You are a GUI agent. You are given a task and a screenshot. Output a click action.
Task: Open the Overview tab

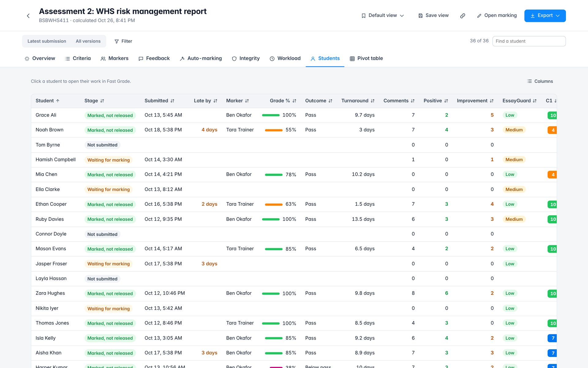click(x=40, y=58)
